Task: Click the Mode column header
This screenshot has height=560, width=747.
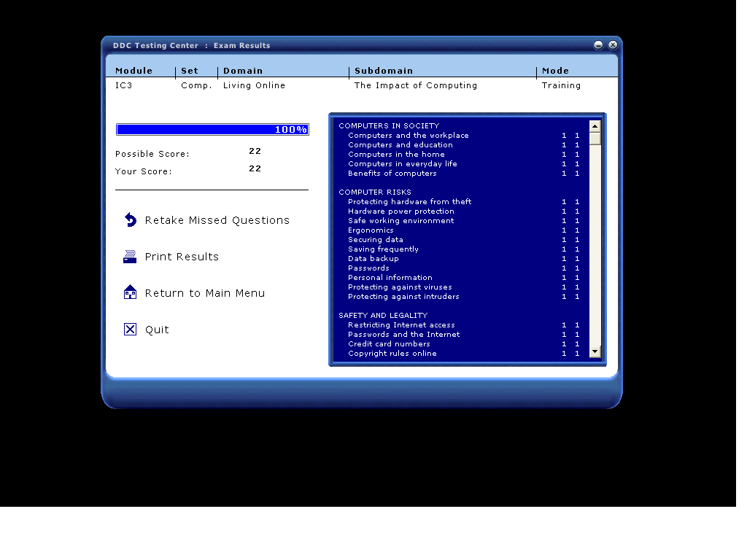Action: 555,71
